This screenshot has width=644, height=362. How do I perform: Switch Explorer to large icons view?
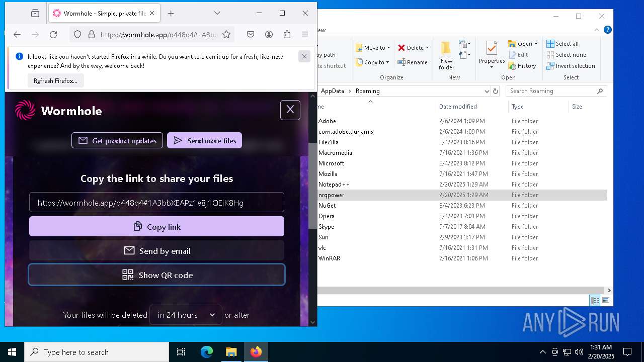coord(605,300)
